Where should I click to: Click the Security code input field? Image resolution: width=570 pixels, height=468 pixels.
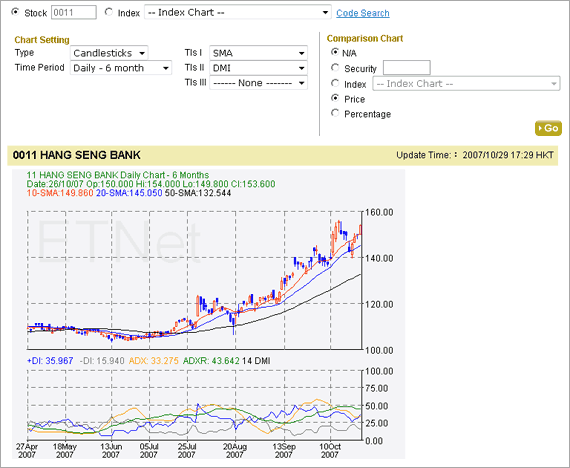tap(407, 68)
